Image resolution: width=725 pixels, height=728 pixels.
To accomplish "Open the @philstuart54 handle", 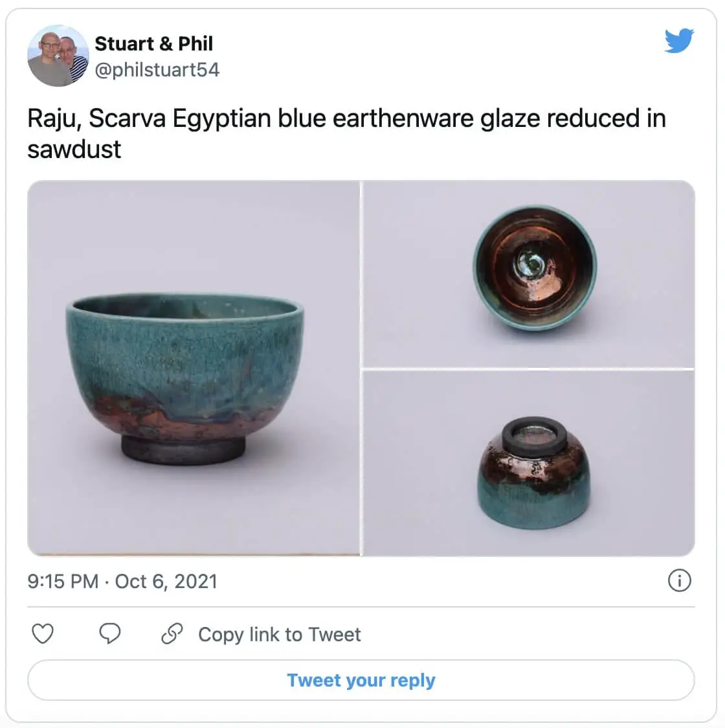I will pos(157,71).
